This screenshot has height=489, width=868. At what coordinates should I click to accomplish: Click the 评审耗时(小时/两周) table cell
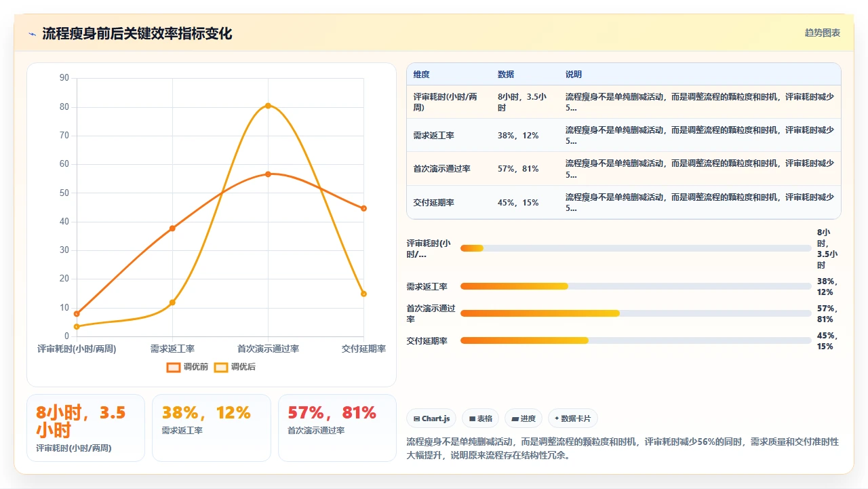pos(448,102)
